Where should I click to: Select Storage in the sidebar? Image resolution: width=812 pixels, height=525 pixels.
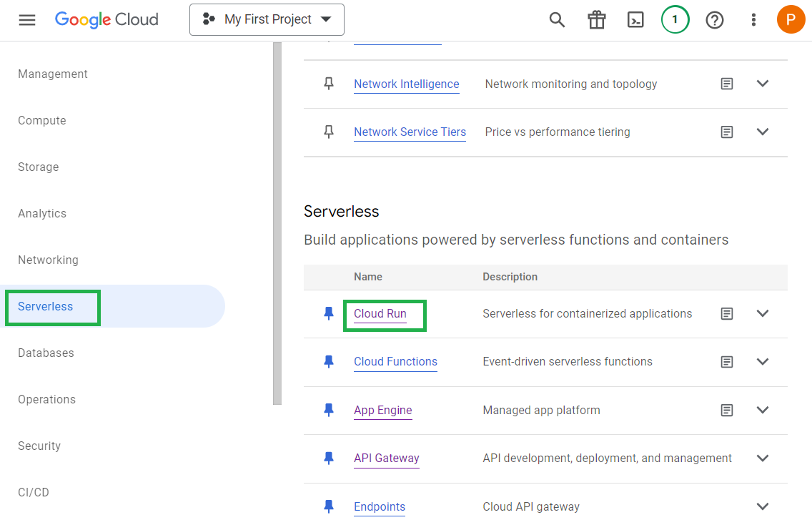coord(39,167)
